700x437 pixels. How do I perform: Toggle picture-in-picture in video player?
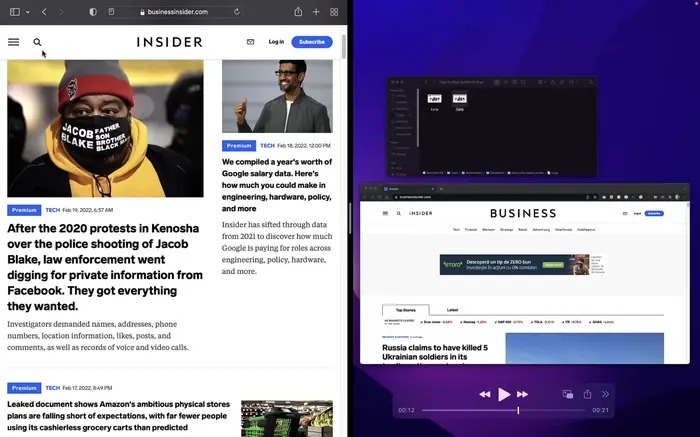(x=567, y=394)
